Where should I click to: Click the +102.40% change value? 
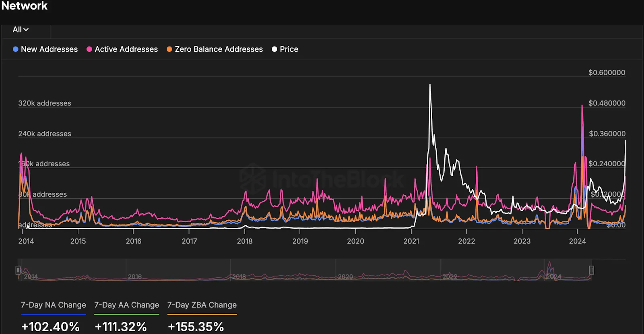click(50, 326)
